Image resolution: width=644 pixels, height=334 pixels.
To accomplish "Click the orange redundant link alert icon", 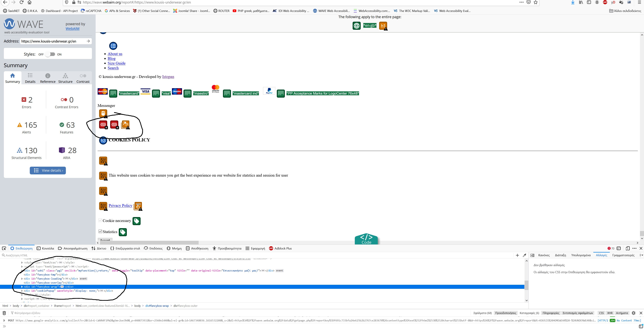I will point(125,124).
